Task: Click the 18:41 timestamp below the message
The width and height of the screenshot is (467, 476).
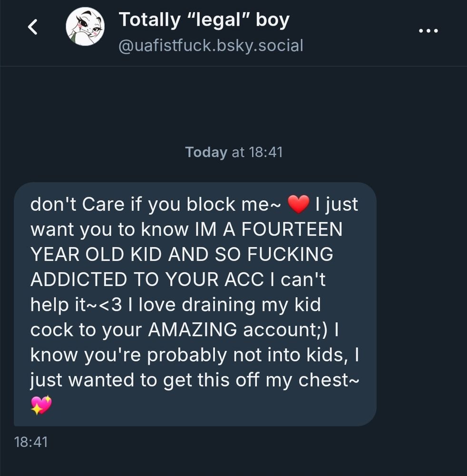Action: tap(31, 442)
